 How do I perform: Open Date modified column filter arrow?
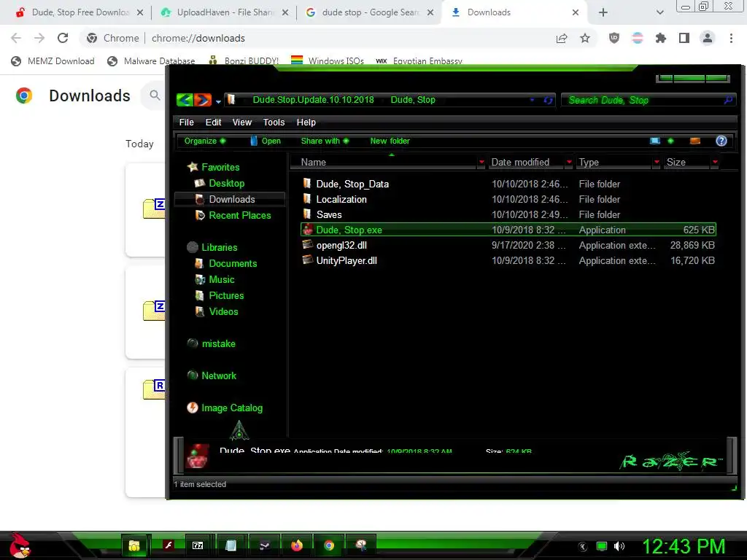tap(569, 163)
